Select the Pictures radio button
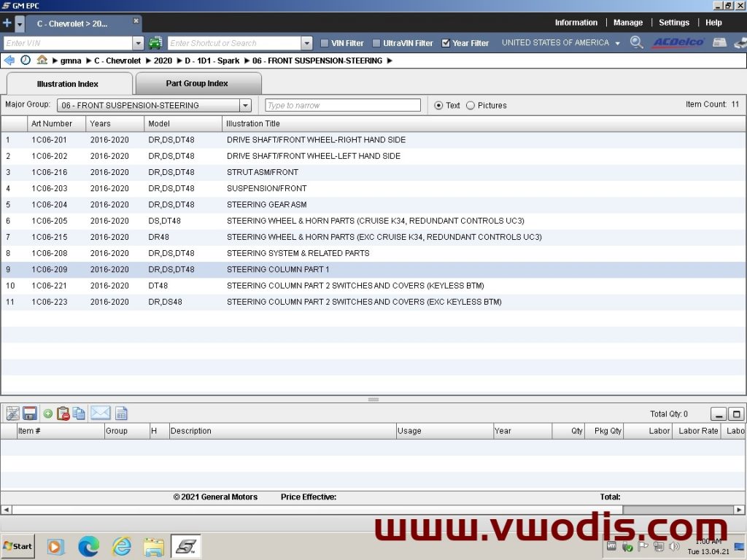Screen dimensions: 747x560 (471, 105)
